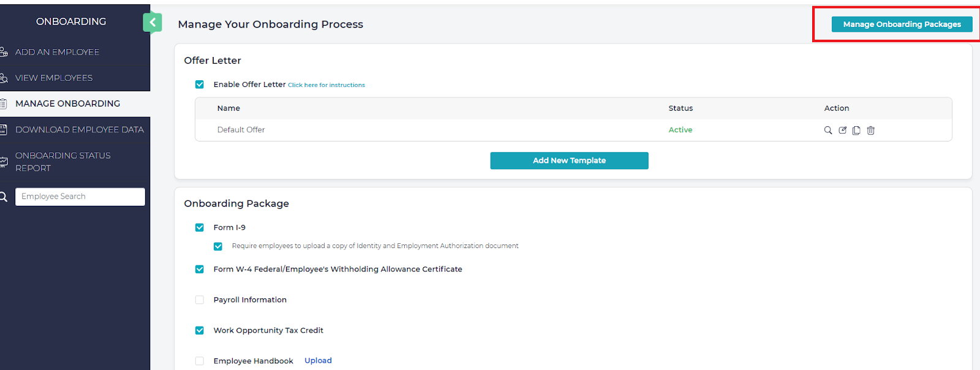Open View Employees in sidebar
The width and height of the screenshot is (980, 370).
54,78
